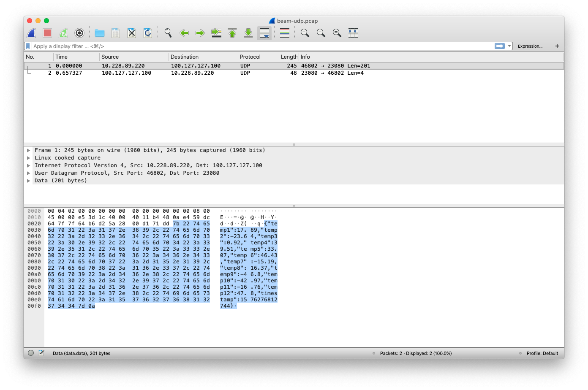Close this capture file with the X icon
Viewport: 588px width, 390px height.
pos(132,33)
